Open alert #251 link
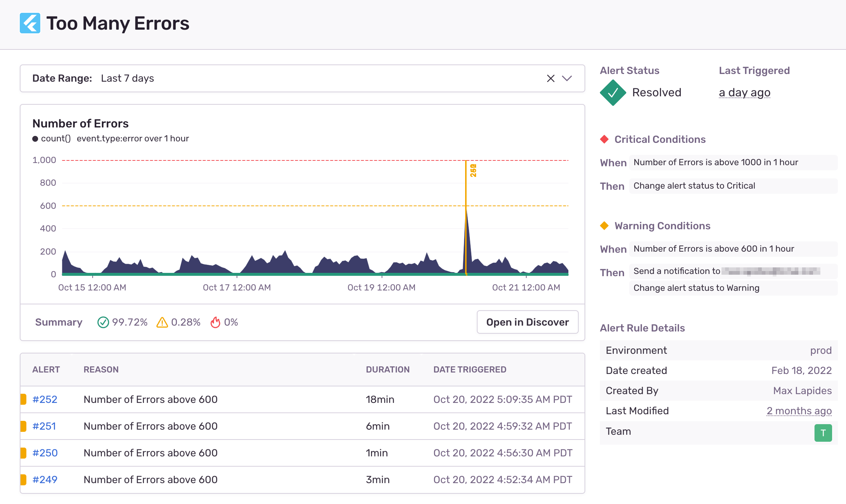Viewport: 846px width, 504px height. (44, 426)
